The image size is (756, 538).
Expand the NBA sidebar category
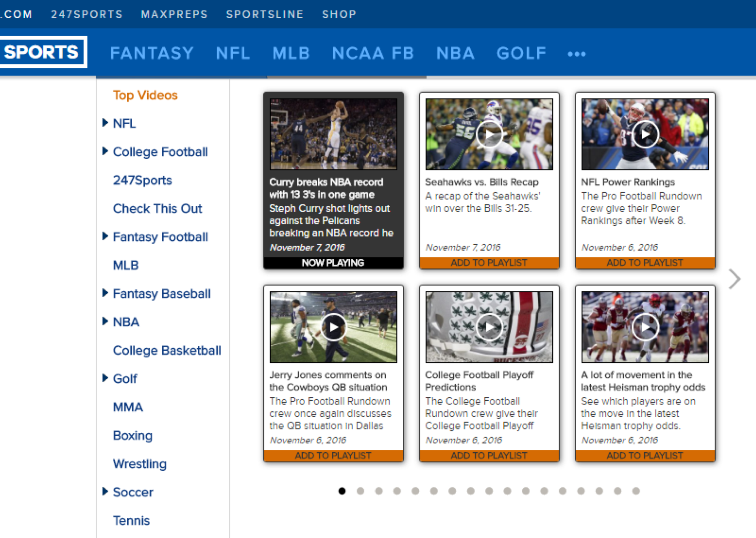pyautogui.click(x=105, y=321)
